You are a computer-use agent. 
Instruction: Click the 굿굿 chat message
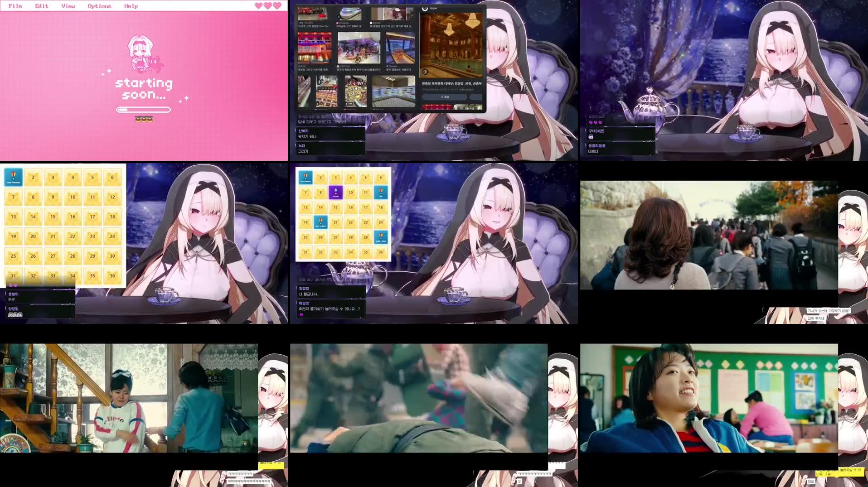(40, 297)
